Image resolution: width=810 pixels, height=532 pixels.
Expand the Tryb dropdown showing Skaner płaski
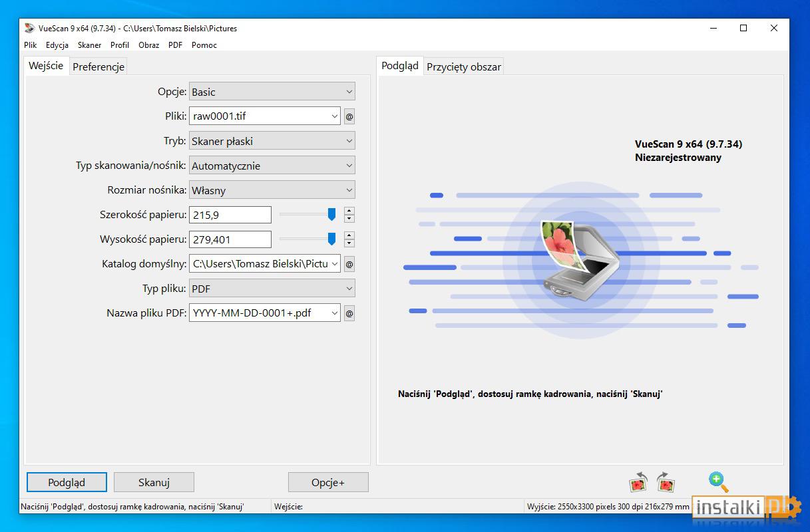click(272, 141)
